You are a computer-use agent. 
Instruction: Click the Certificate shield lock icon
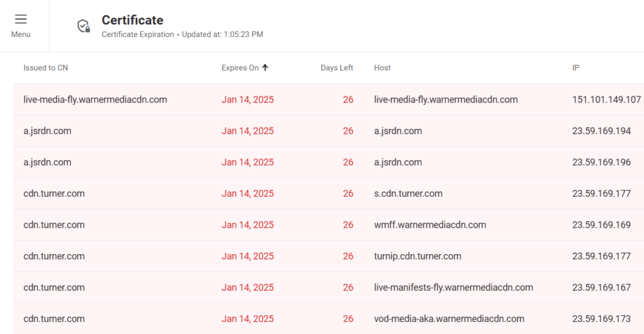click(x=83, y=26)
